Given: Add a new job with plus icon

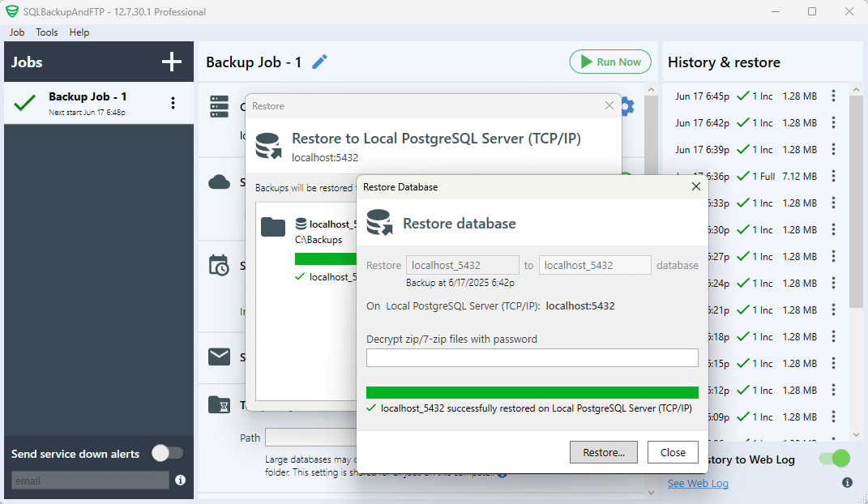Looking at the screenshot, I should [172, 62].
